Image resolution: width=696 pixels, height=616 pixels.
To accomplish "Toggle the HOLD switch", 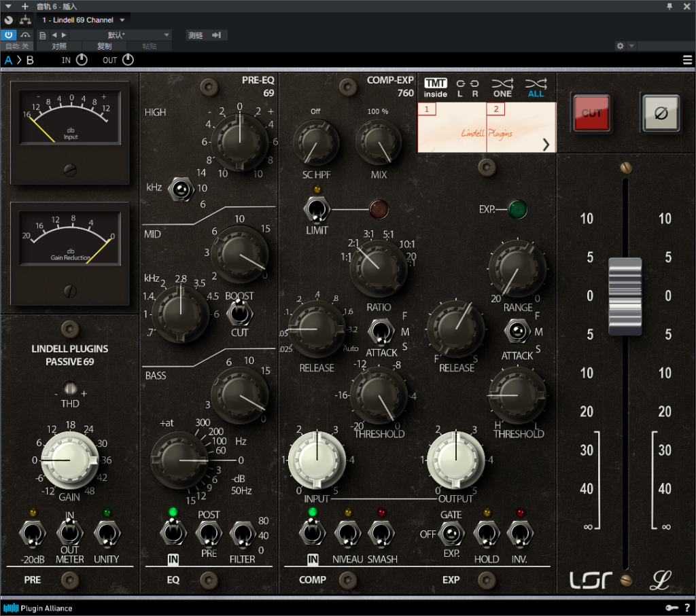I will (x=487, y=534).
